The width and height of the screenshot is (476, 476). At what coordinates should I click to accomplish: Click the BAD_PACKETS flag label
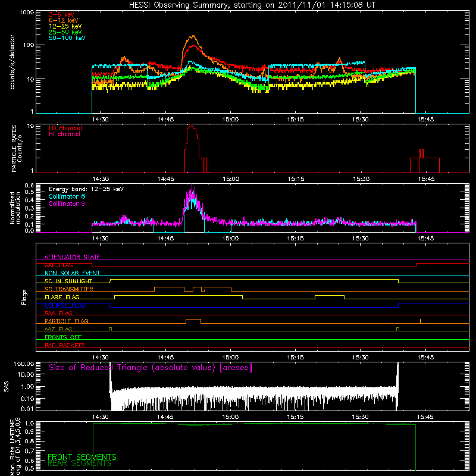[65, 345]
